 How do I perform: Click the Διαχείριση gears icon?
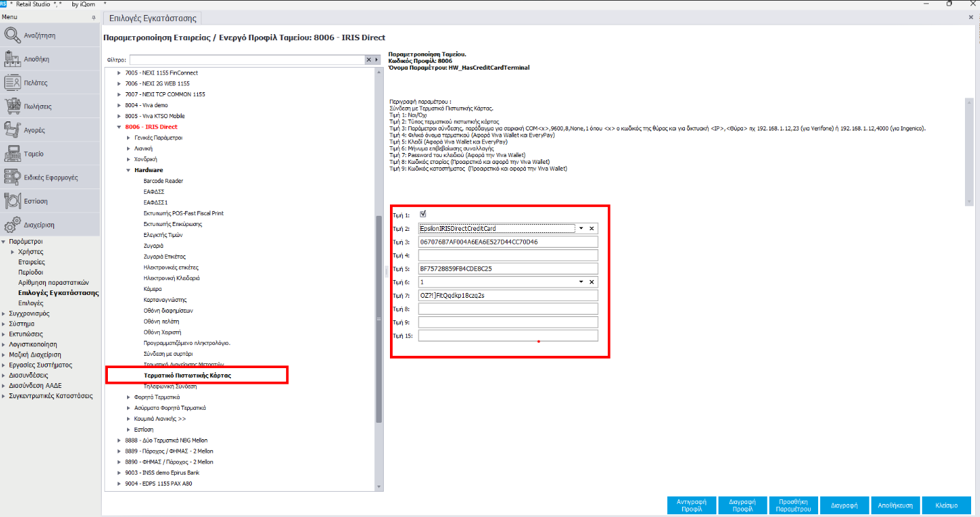click(x=13, y=225)
